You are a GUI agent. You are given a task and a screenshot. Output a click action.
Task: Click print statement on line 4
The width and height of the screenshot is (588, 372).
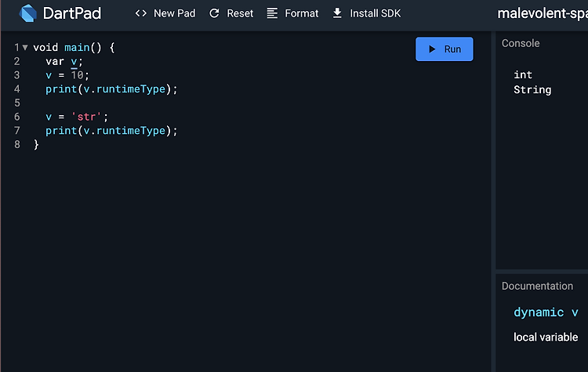click(x=111, y=89)
